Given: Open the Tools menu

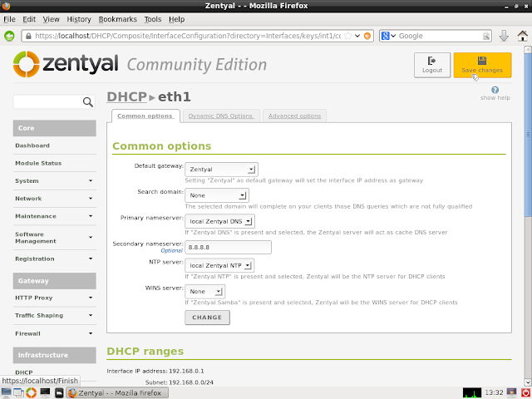Looking at the screenshot, I should pos(153,19).
